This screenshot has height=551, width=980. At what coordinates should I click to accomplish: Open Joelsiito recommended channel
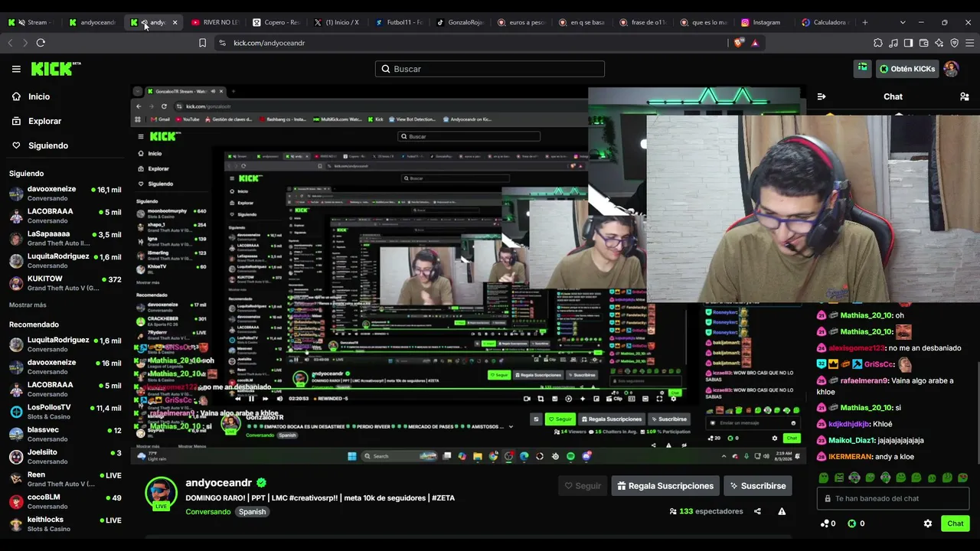coord(65,456)
